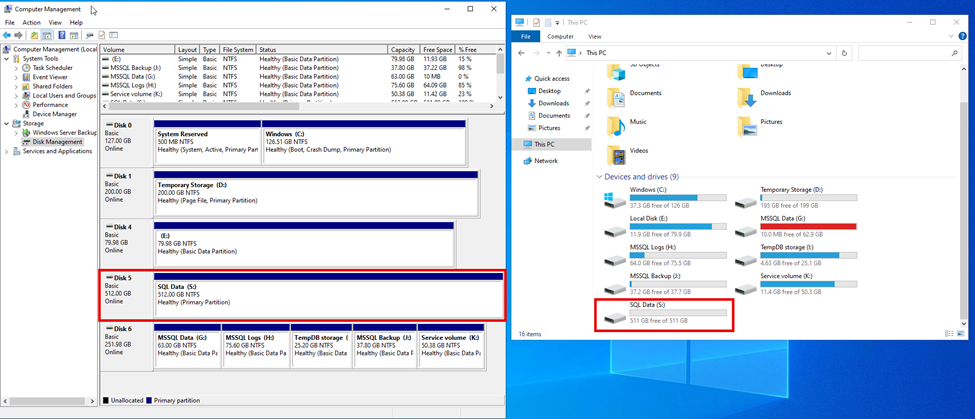Sort by the Status column header
This screenshot has height=419, width=975.
click(322, 50)
